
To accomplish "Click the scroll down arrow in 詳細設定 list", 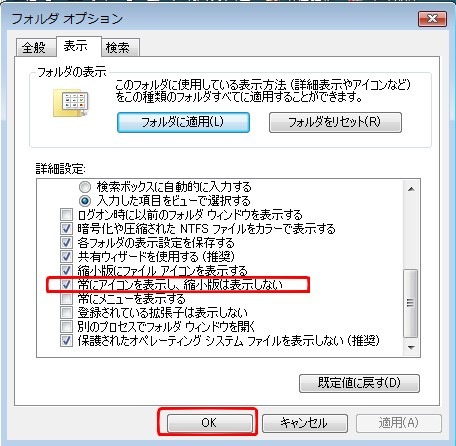I will point(411,348).
